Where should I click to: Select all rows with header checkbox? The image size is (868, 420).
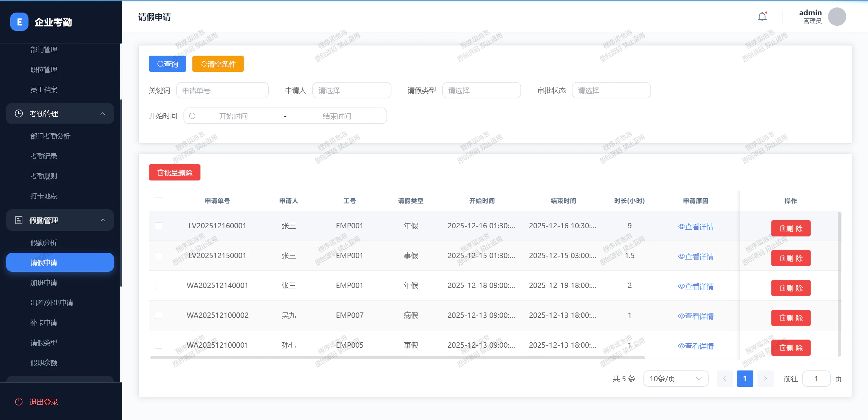tap(158, 201)
